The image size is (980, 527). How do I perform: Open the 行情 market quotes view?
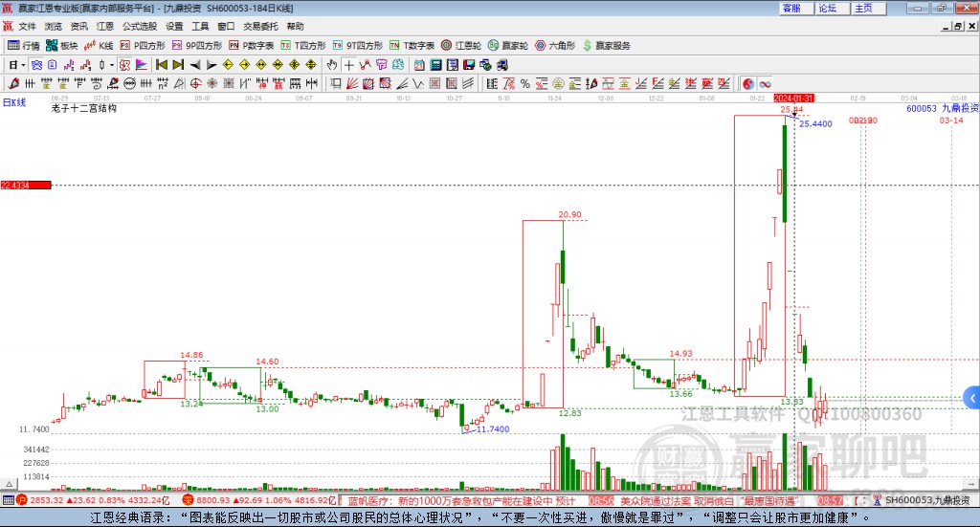(x=24, y=46)
